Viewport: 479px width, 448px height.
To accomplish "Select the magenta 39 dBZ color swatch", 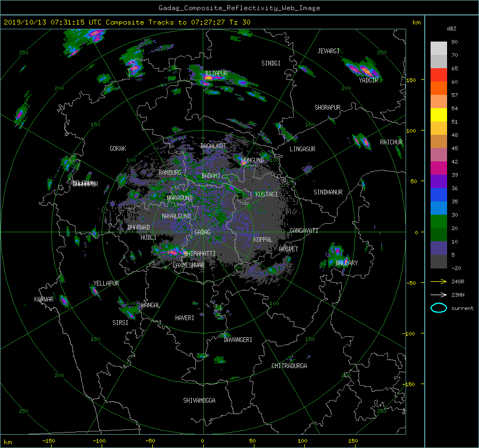I will (439, 168).
